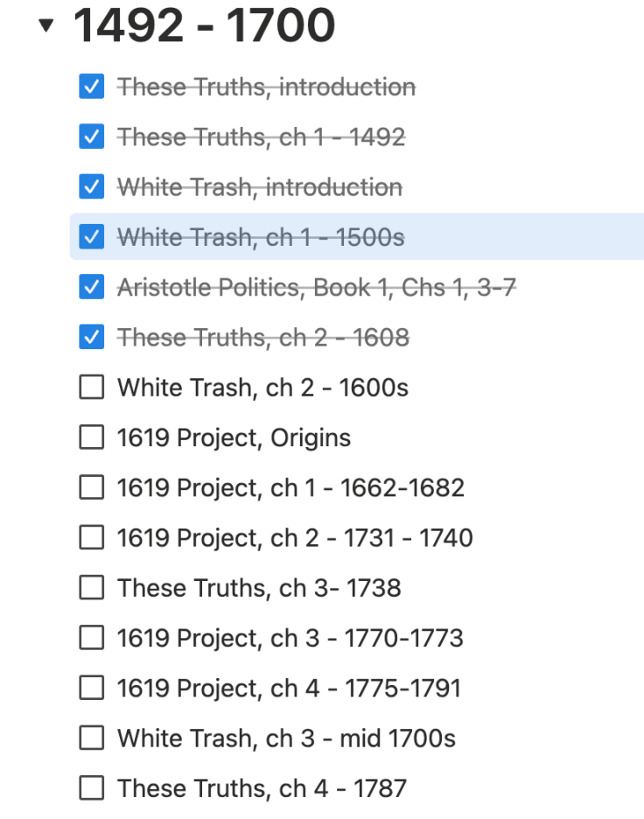Check 1619 Project, ch 3 - 1770-1773
This screenshot has width=644, height=819.
(92, 638)
